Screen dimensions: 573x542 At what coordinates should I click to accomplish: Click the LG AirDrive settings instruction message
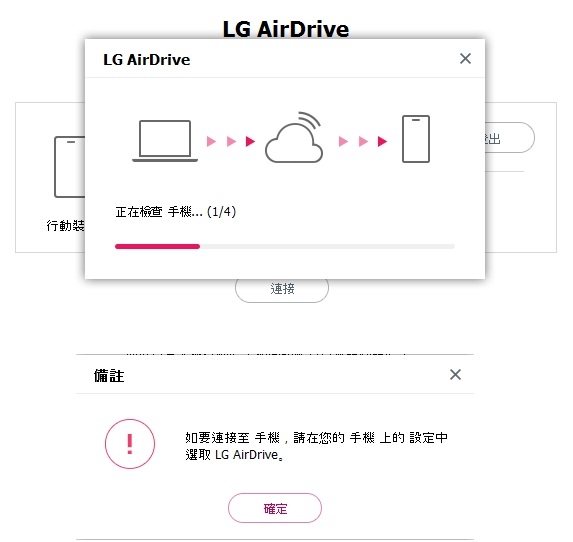coord(316,446)
